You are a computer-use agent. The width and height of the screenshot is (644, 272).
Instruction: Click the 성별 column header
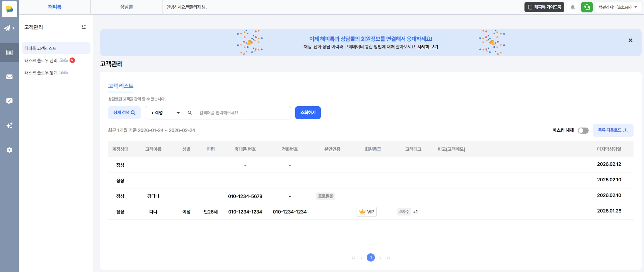tap(186, 149)
